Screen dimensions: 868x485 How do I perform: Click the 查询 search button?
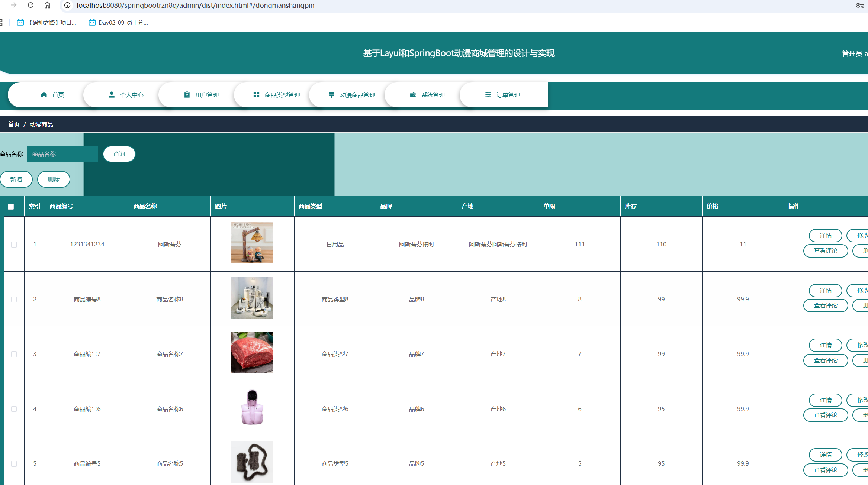point(119,154)
